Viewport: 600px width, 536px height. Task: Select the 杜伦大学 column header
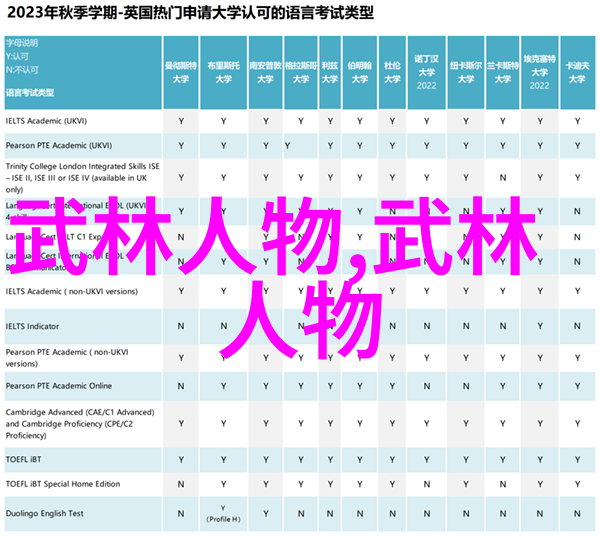tap(392, 72)
